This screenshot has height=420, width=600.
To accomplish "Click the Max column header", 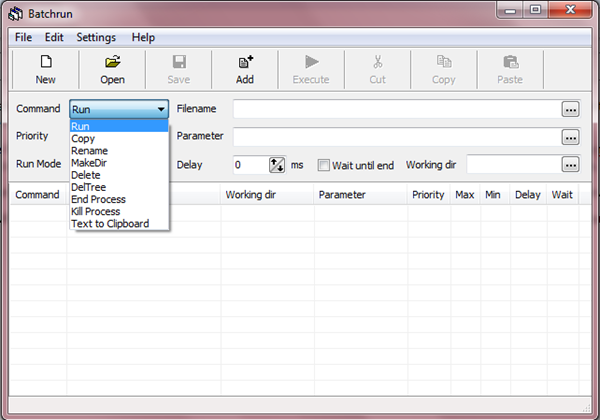I will pyautogui.click(x=465, y=195).
